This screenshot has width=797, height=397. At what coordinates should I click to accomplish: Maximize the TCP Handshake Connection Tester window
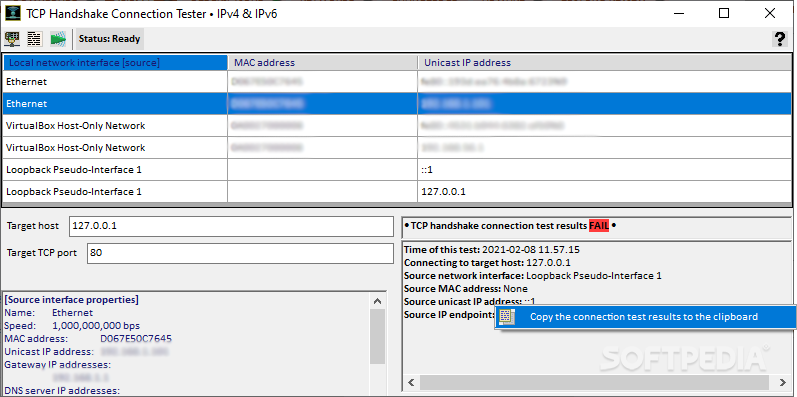pyautogui.click(x=724, y=13)
